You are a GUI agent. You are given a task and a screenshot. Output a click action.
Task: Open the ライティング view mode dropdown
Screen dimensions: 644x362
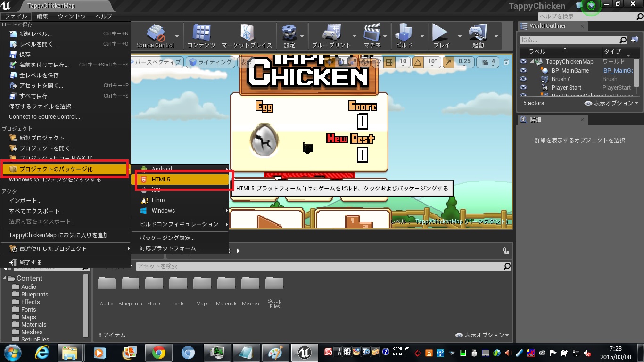215,61
